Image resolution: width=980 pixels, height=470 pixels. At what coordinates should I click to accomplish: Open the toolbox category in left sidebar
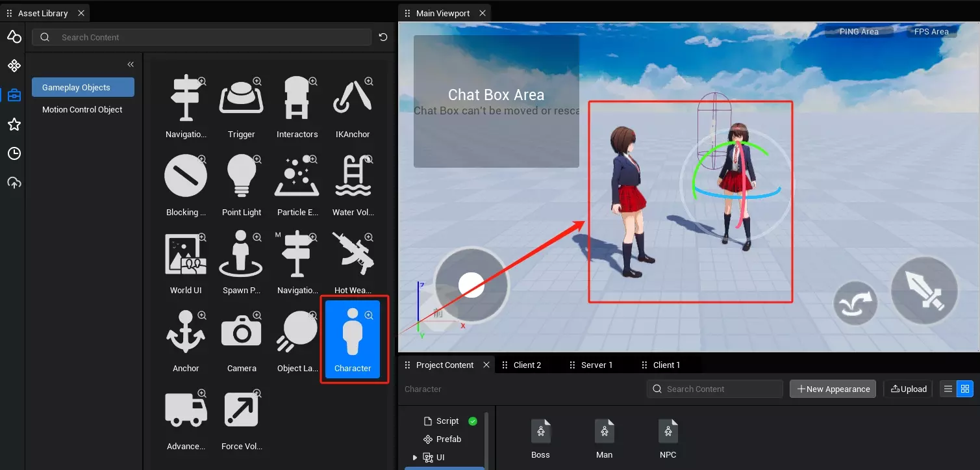click(14, 96)
